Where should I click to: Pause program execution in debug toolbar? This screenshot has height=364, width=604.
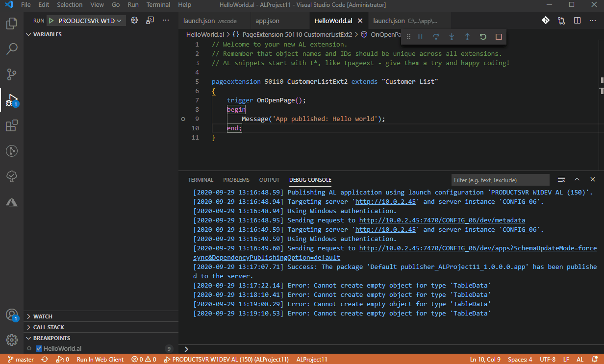tap(420, 36)
